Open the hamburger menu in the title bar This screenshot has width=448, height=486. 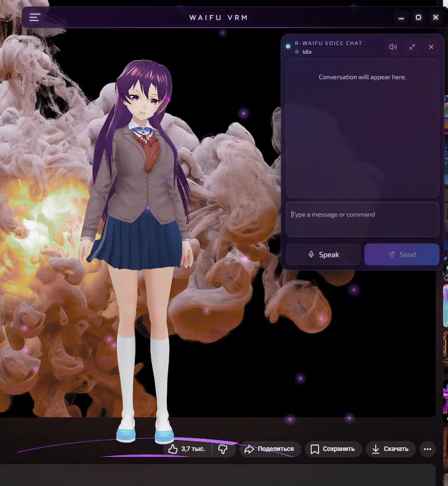tap(35, 17)
